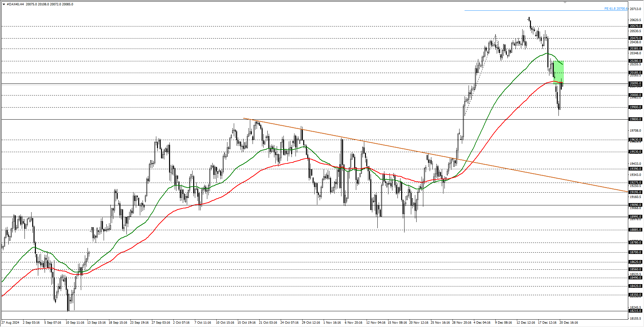Click the 15 Oct 19:16 time label
Screen dimensions: 644x327
coord(247,323)
